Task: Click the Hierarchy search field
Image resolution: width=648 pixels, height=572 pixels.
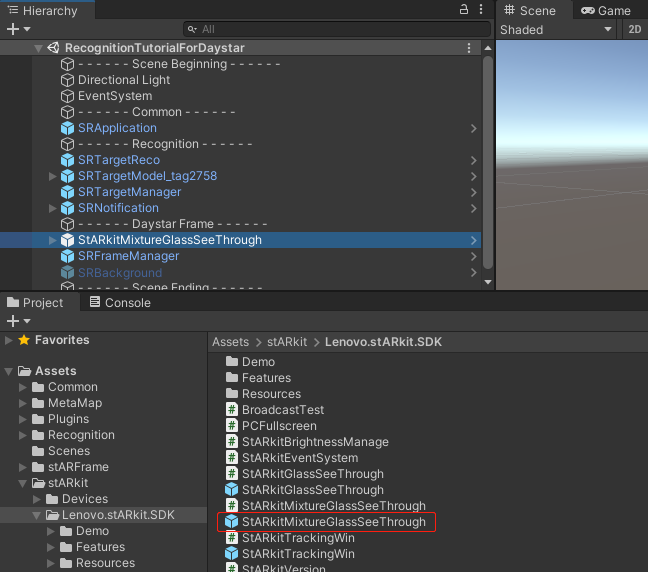Action: (x=337, y=29)
